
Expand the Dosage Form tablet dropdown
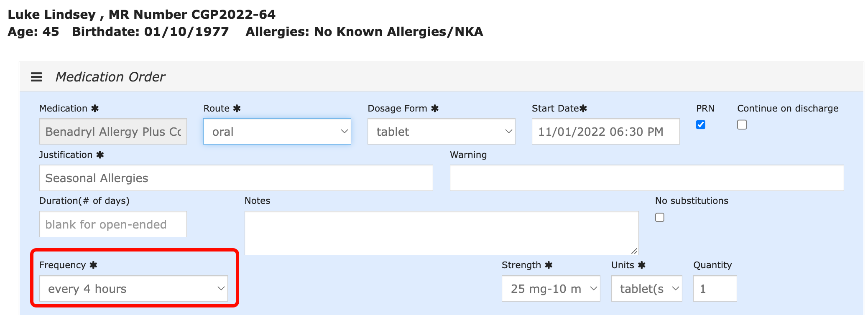coord(441,132)
